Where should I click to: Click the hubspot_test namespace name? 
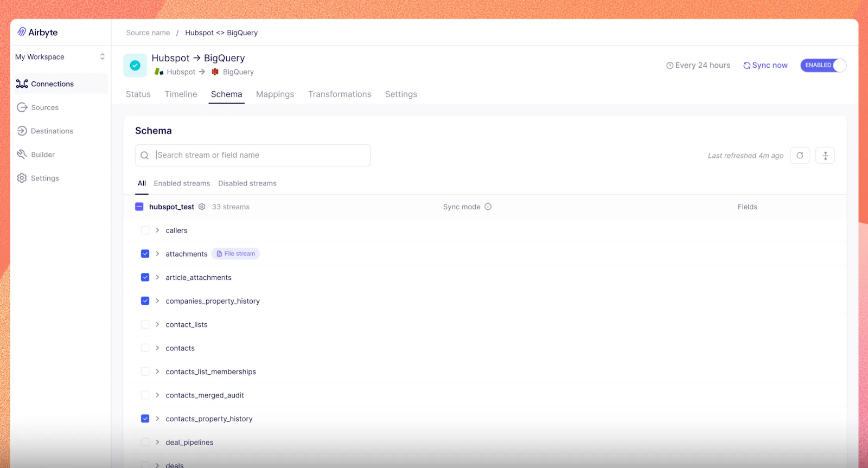(x=171, y=207)
